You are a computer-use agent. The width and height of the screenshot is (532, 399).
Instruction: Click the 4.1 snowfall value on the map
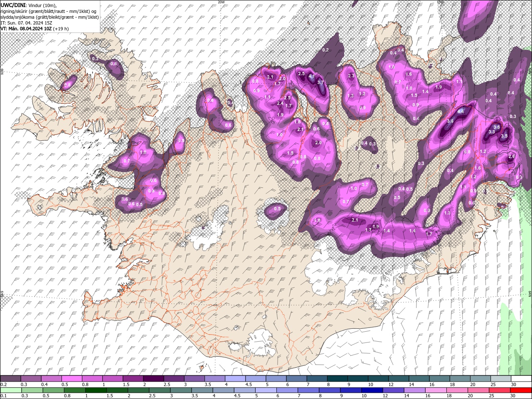tap(311, 76)
